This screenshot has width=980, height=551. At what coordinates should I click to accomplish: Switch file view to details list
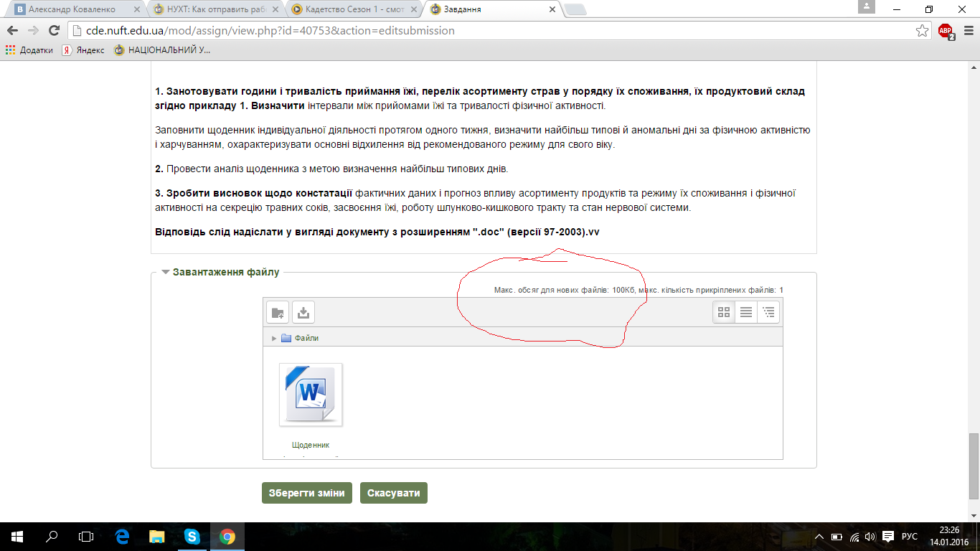coord(746,312)
